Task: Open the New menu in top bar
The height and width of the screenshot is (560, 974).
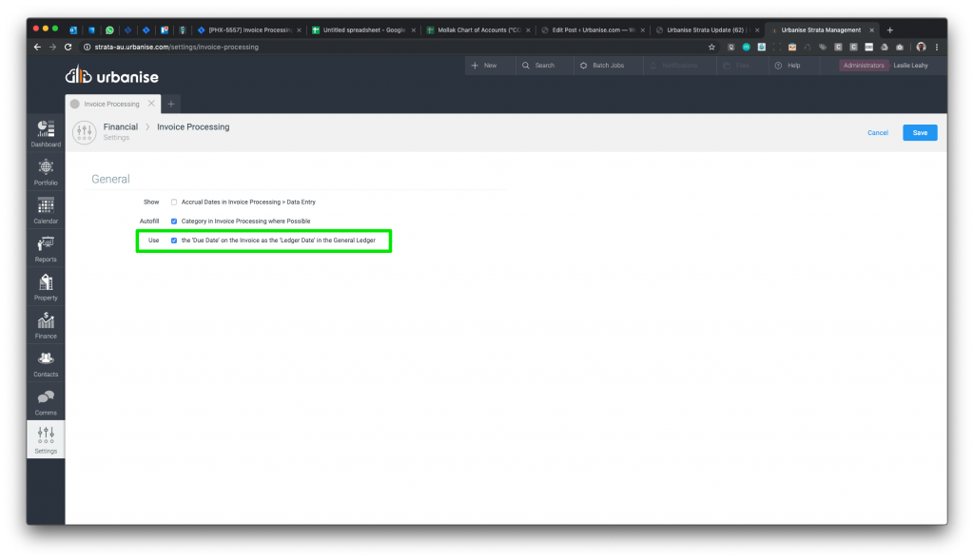Action: click(x=484, y=66)
